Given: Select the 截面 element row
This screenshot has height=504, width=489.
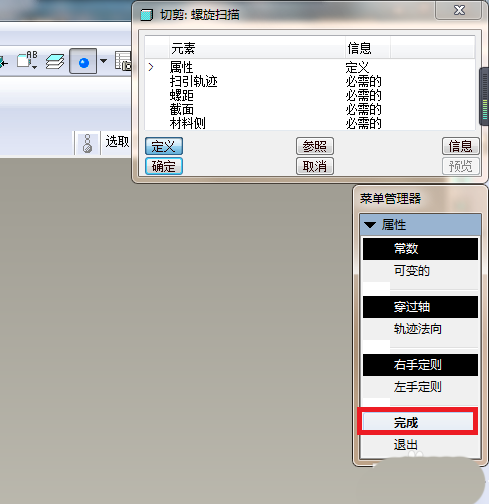Looking at the screenshot, I should coord(310,109).
